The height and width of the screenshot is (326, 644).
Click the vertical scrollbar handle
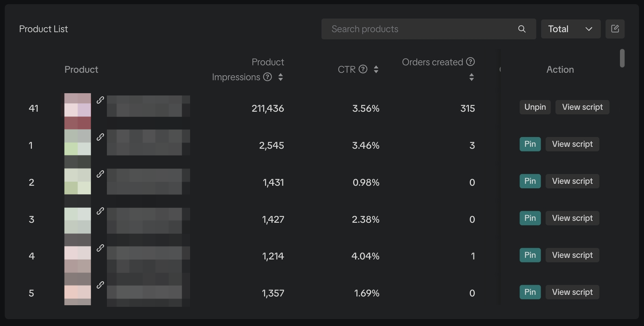[x=622, y=58]
